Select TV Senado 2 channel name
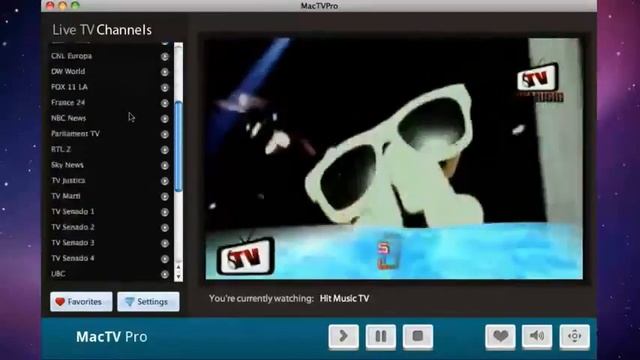 click(x=73, y=227)
